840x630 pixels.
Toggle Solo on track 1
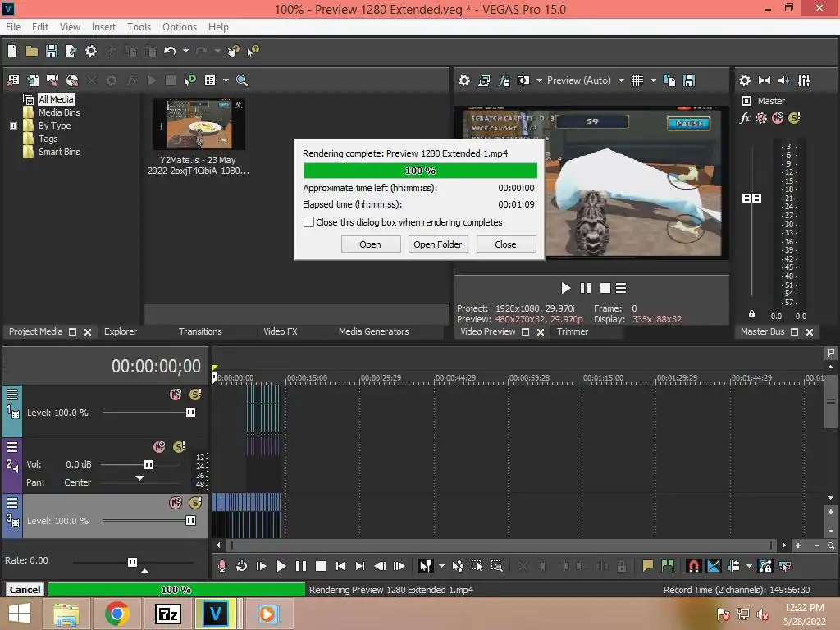[x=195, y=395]
